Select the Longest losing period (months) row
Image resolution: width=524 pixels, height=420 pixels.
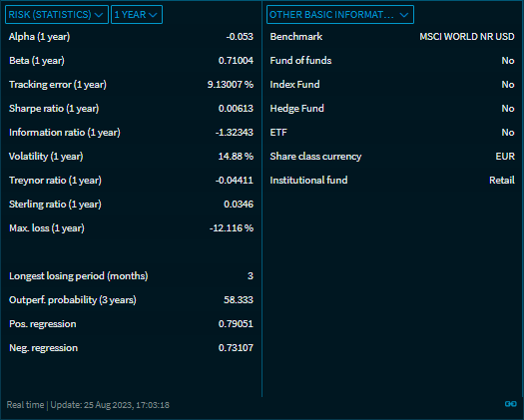[x=131, y=276]
